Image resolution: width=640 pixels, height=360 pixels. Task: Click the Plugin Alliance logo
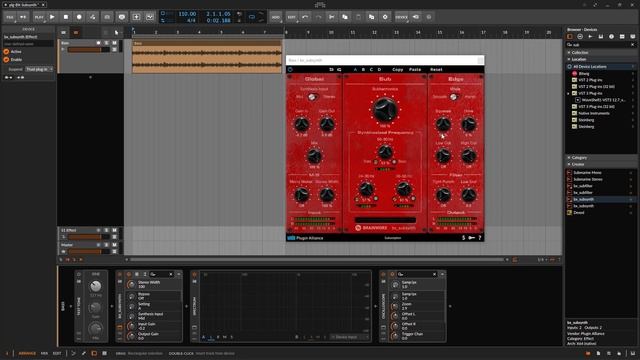pyautogui.click(x=306, y=238)
